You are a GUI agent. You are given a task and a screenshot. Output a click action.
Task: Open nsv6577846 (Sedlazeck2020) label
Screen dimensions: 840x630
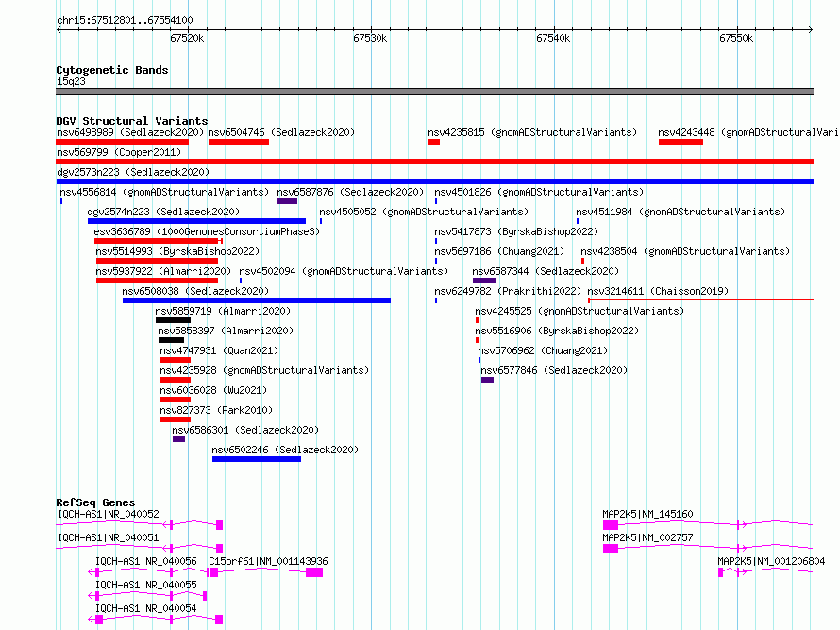point(554,370)
